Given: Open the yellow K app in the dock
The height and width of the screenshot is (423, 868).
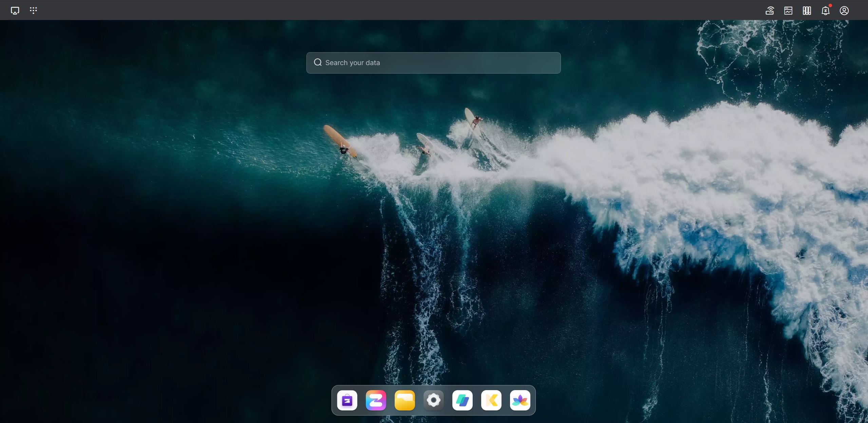Looking at the screenshot, I should (492, 400).
